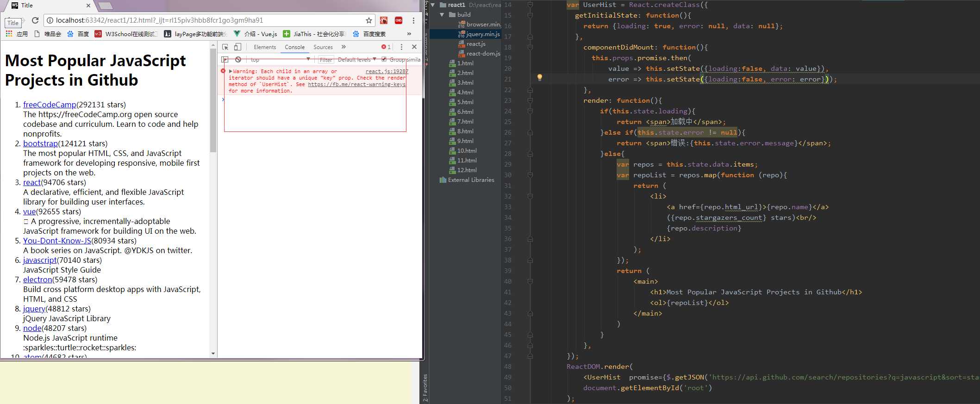Click the red error count badge
This screenshot has height=404, width=980.
pos(386,47)
